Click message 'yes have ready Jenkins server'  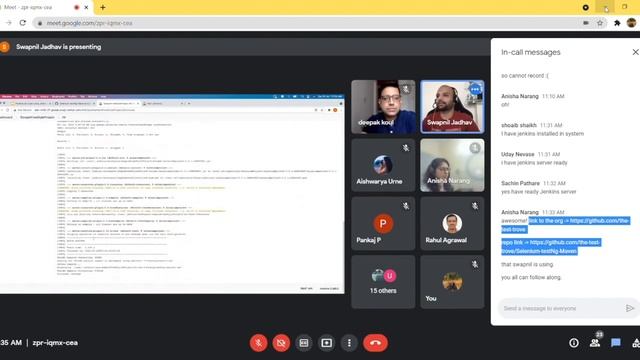click(x=539, y=191)
